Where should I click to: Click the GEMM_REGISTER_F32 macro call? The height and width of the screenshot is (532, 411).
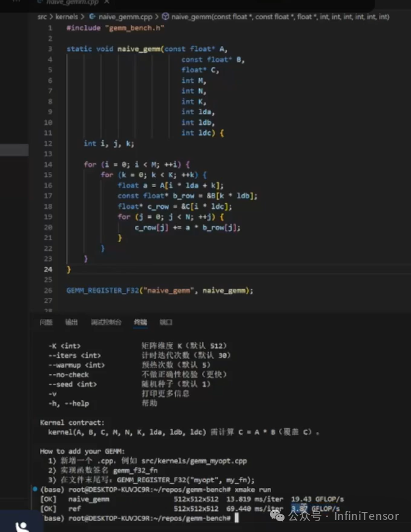(x=160, y=291)
